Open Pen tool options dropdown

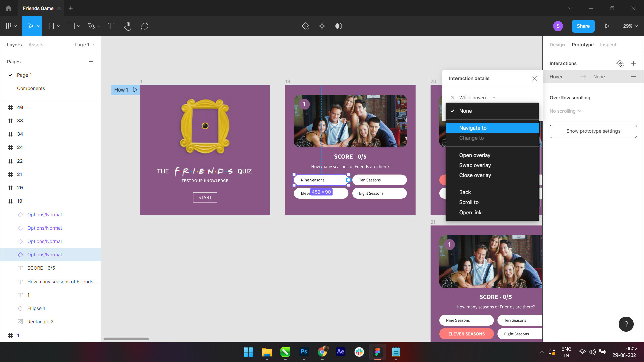pyautogui.click(x=99, y=26)
